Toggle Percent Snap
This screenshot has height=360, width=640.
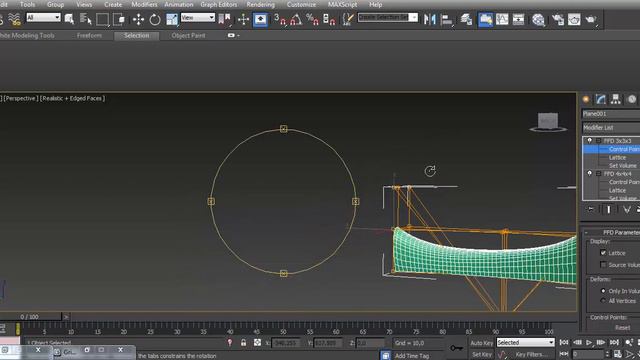tap(312, 19)
